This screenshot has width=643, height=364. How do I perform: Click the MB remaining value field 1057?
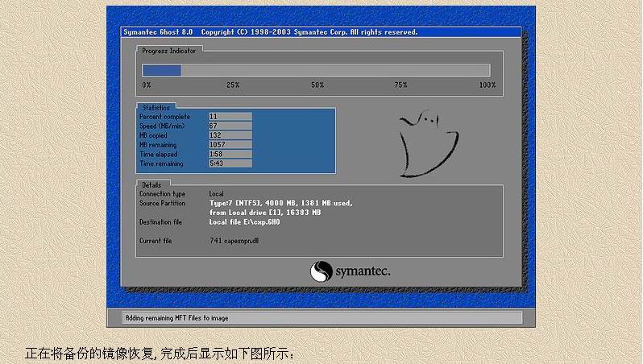(x=230, y=145)
